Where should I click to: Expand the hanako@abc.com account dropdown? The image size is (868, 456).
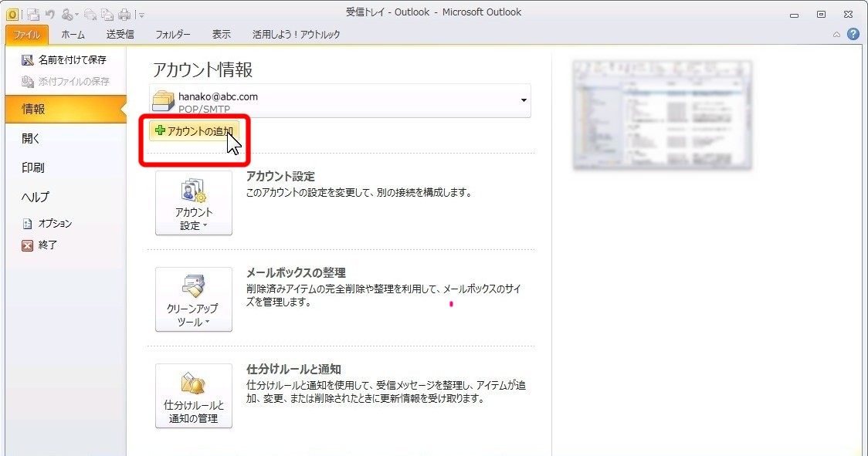point(524,100)
